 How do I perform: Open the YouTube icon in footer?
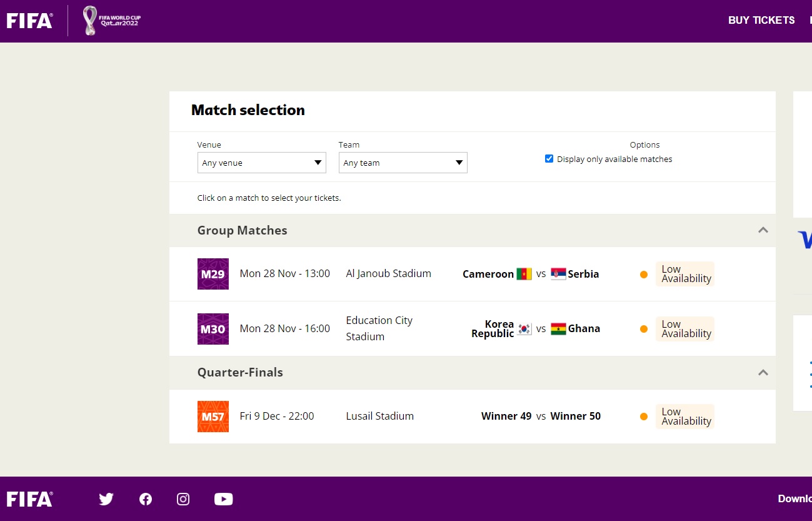(x=223, y=498)
